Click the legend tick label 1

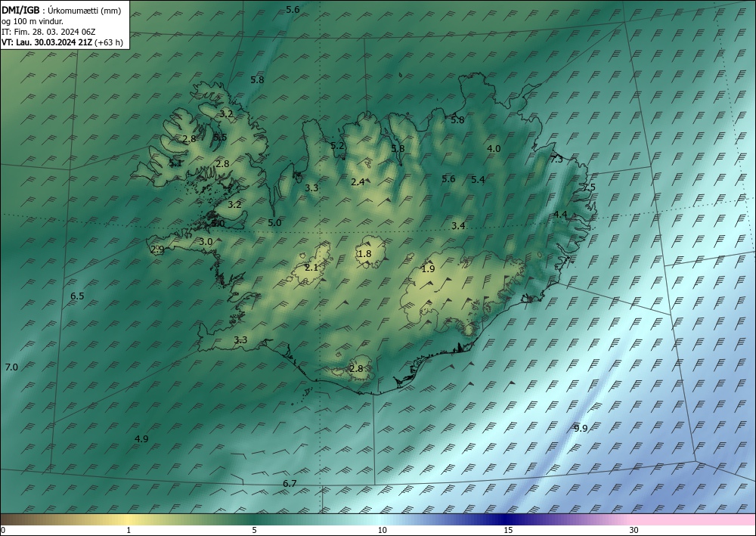click(x=129, y=531)
